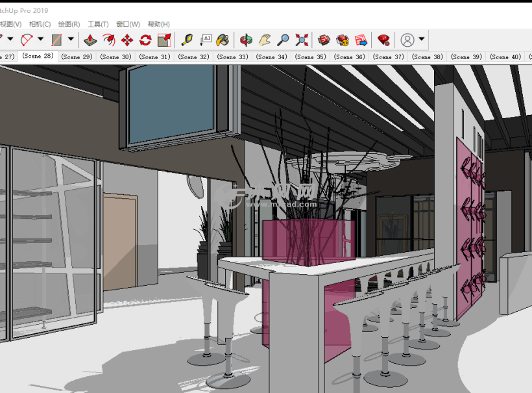Image resolution: width=532 pixels, height=393 pixels.
Task: Switch to the Scene 28 tab
Action: pyautogui.click(x=38, y=56)
